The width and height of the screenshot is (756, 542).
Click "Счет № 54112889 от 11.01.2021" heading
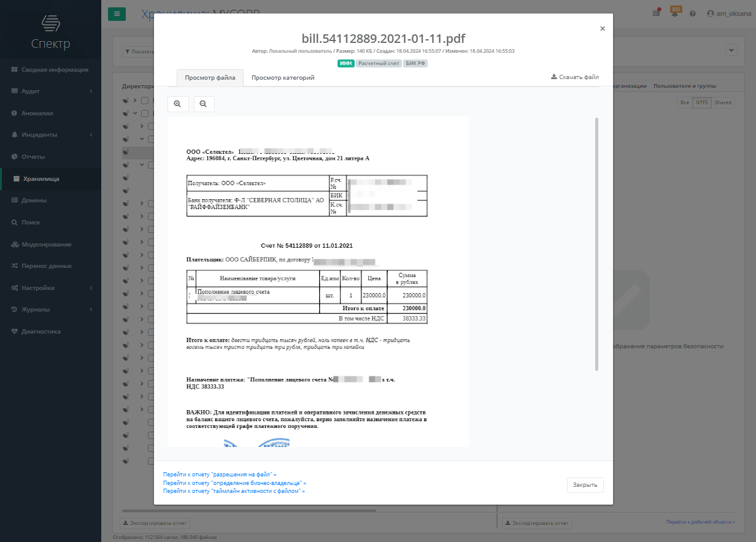click(307, 245)
